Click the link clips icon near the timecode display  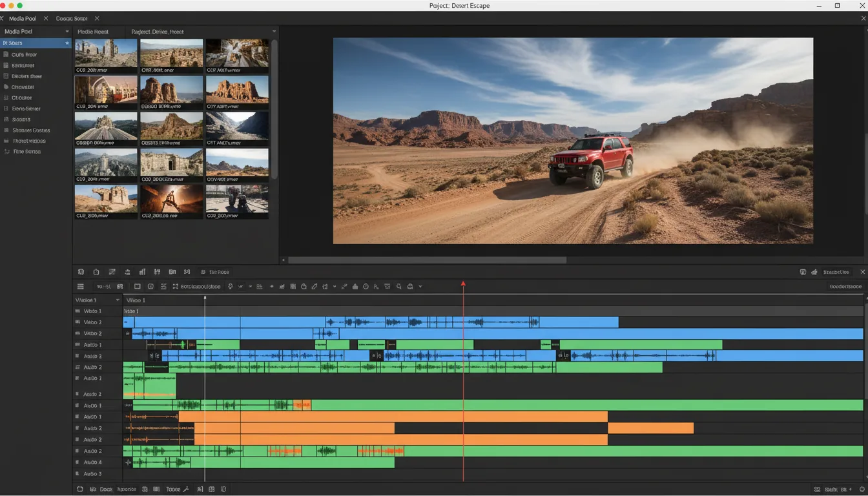click(x=119, y=286)
